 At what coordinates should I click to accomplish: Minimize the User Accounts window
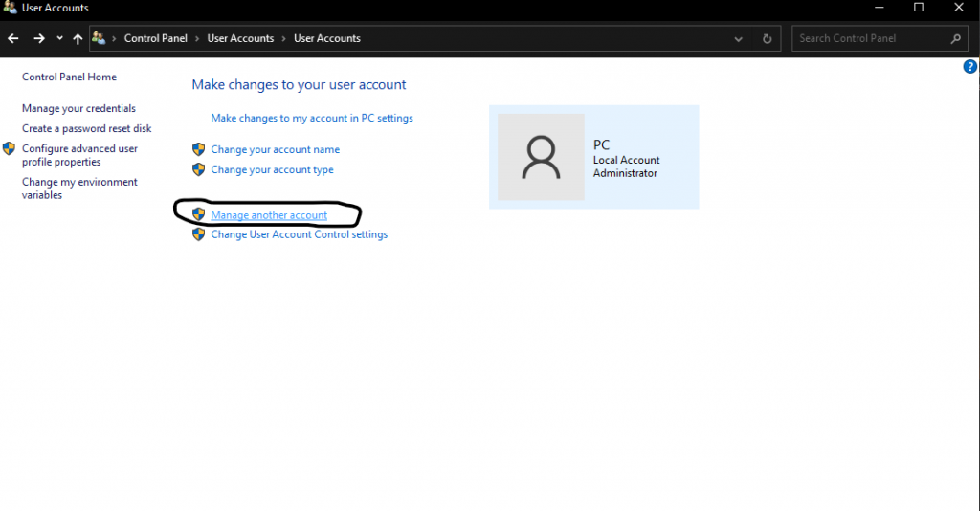click(880, 8)
